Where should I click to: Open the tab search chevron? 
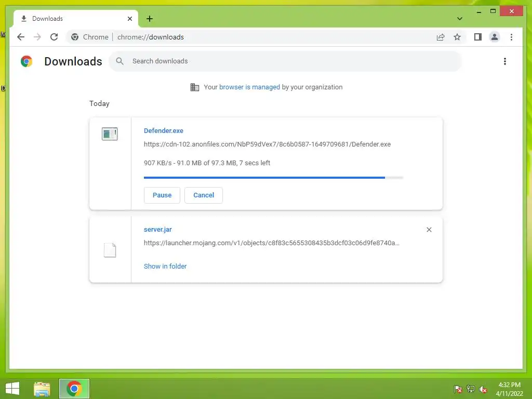(460, 19)
